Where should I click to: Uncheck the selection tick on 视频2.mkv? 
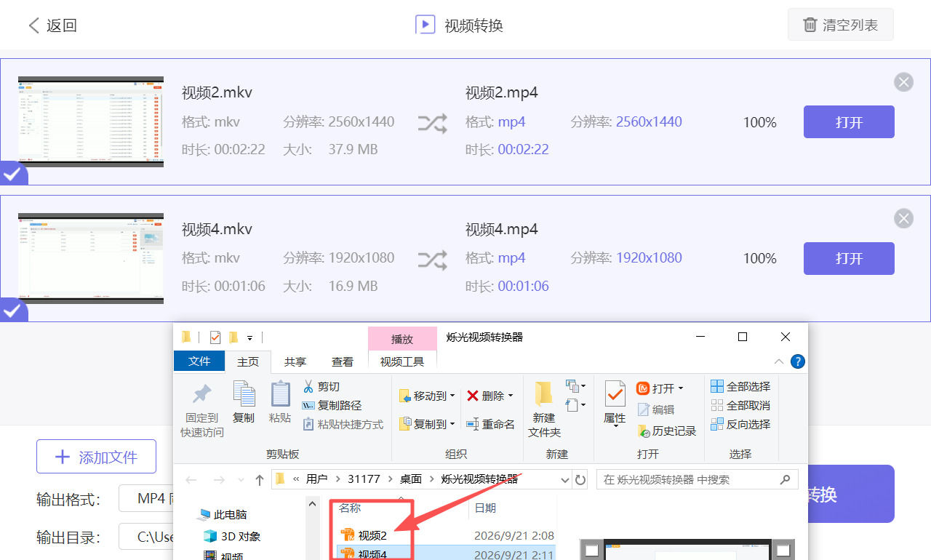12,174
